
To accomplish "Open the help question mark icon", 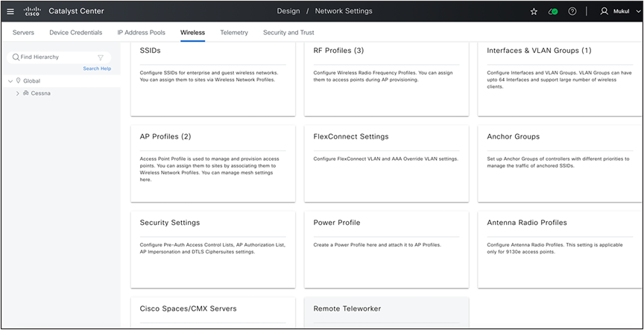I will pyautogui.click(x=572, y=11).
